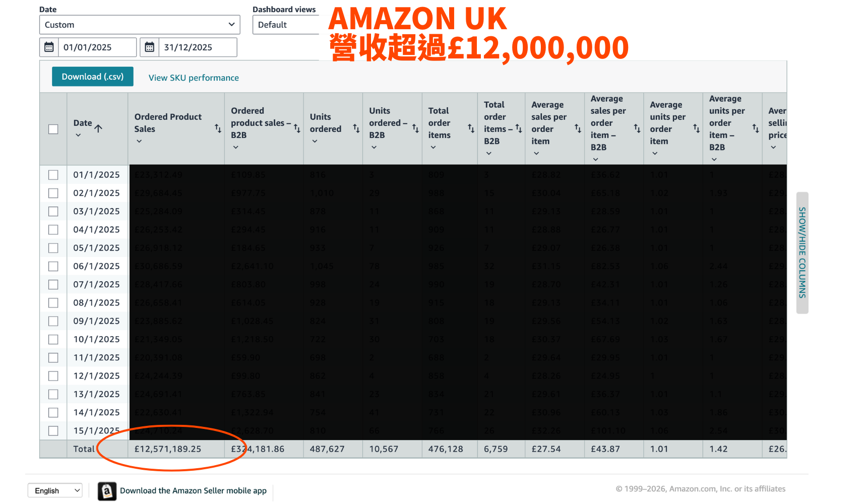Sort by Ordered Product Sales arrows icon

218,129
